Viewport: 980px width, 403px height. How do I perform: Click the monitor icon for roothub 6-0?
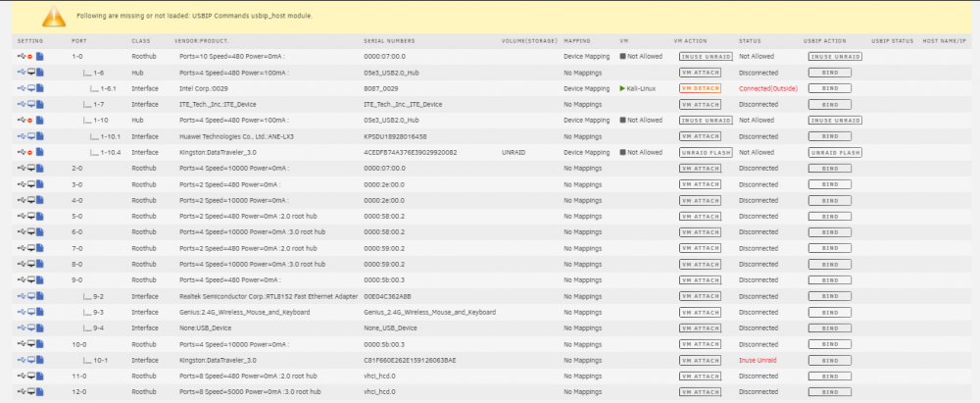point(30,232)
